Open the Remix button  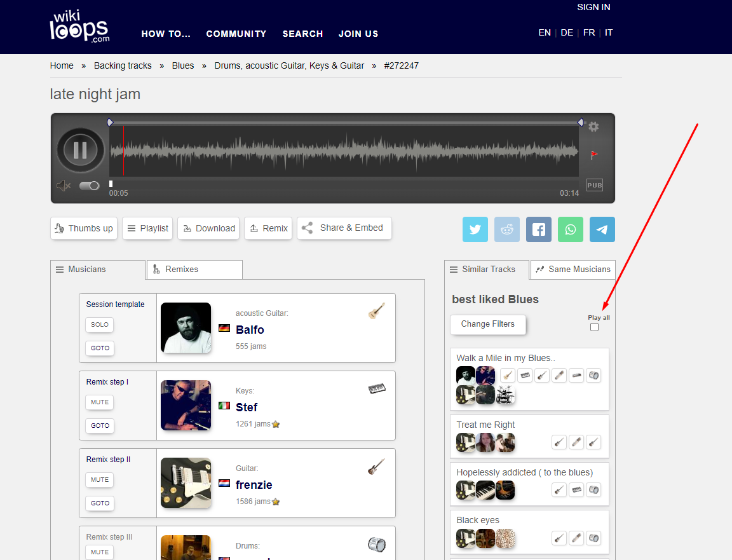[268, 228]
